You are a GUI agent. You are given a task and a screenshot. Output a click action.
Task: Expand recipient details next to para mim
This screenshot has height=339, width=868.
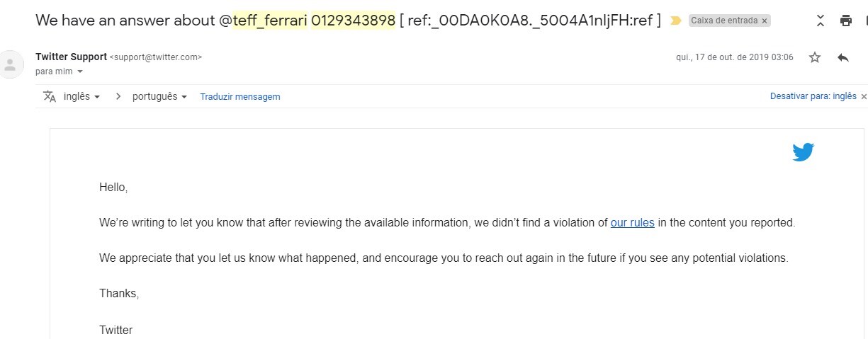click(79, 71)
